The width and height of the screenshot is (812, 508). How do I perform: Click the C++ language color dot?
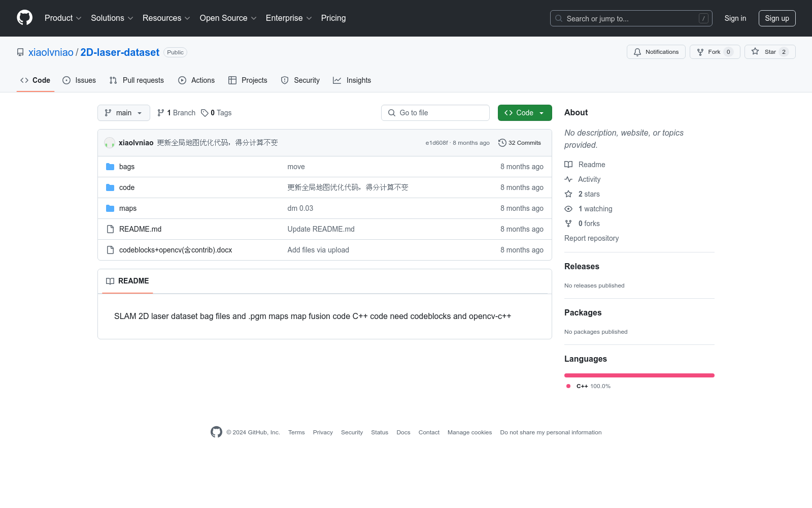tap(568, 386)
